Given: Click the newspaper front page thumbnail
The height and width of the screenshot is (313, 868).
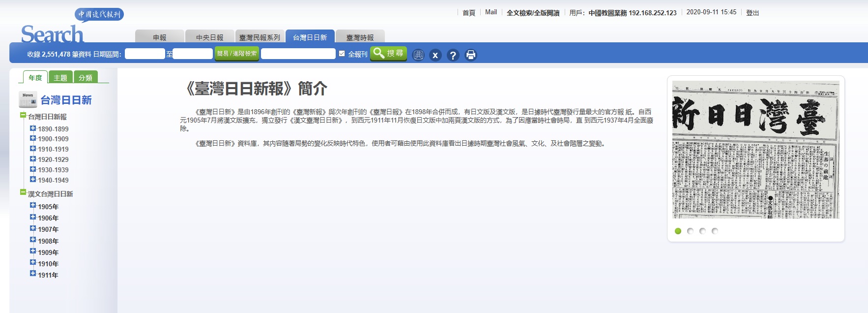Looking at the screenshot, I should pos(755,150).
